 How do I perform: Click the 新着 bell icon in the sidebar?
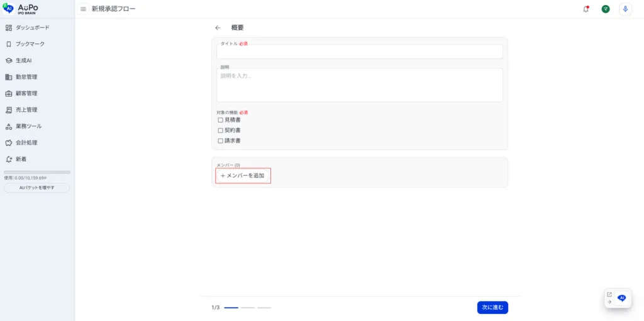[9, 159]
